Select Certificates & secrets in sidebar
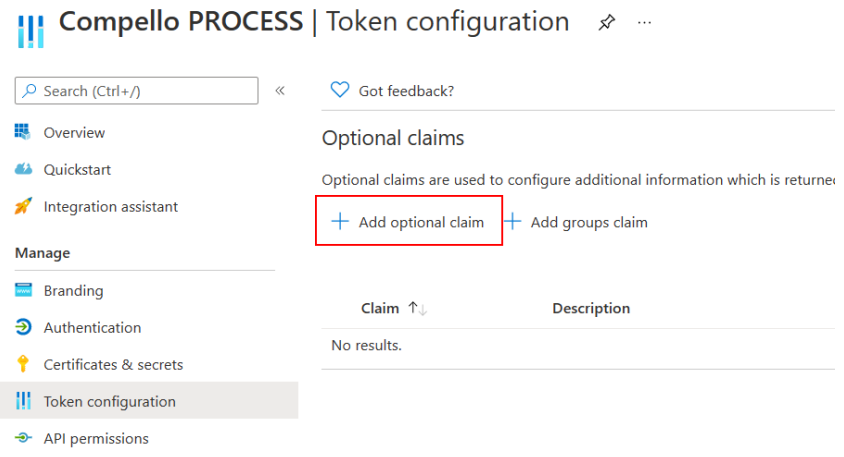 (x=114, y=364)
